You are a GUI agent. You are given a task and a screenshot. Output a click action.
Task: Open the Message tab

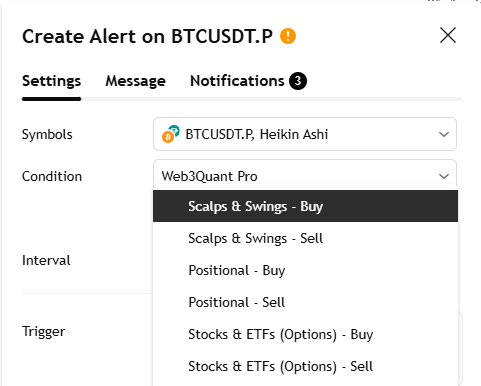point(135,81)
